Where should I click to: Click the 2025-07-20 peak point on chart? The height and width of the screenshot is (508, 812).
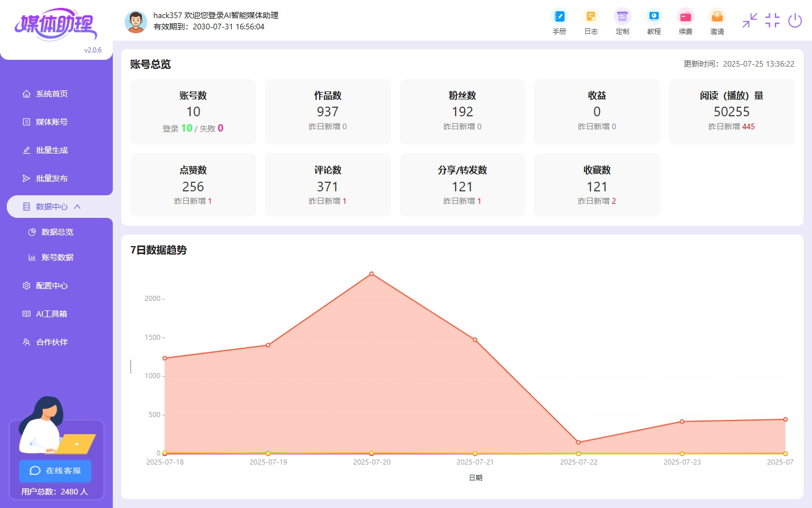tap(372, 273)
